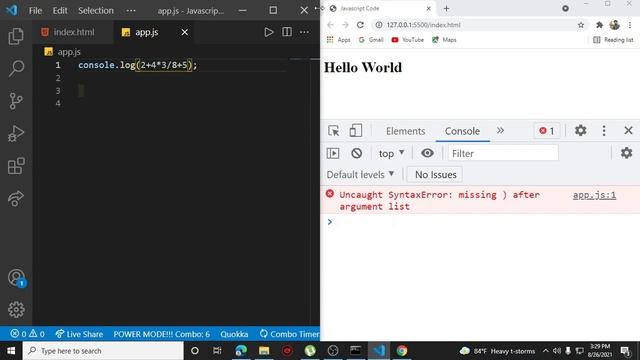Screen dimensions: 640x360
Task: Expand hidden menu bar items ellipsis
Action: [131, 11]
